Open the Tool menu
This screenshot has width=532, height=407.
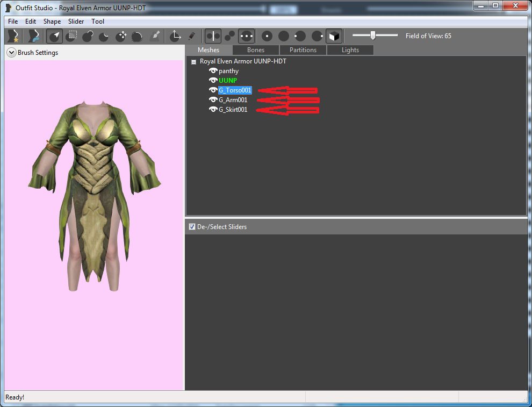pos(98,22)
